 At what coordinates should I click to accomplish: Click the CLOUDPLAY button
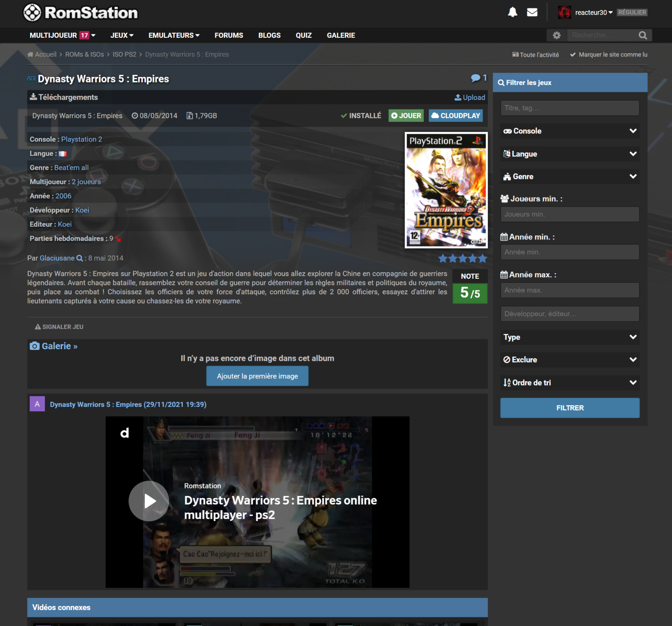[x=455, y=116]
